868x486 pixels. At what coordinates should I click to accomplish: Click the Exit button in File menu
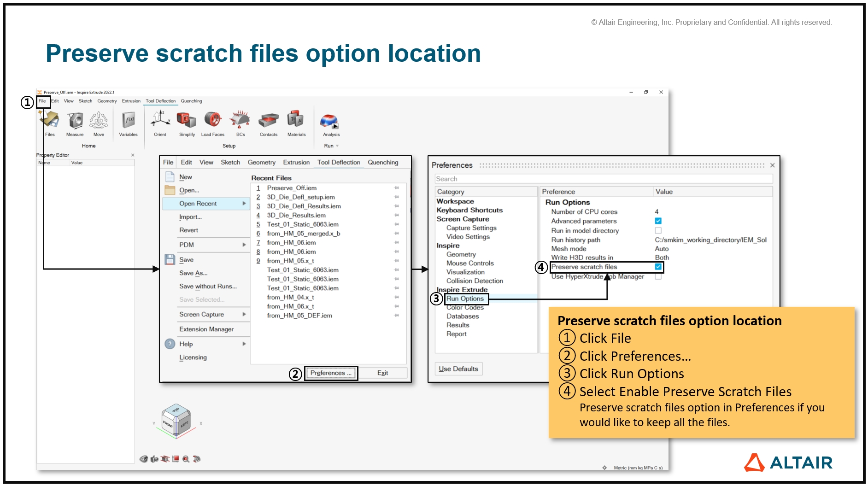click(x=382, y=373)
